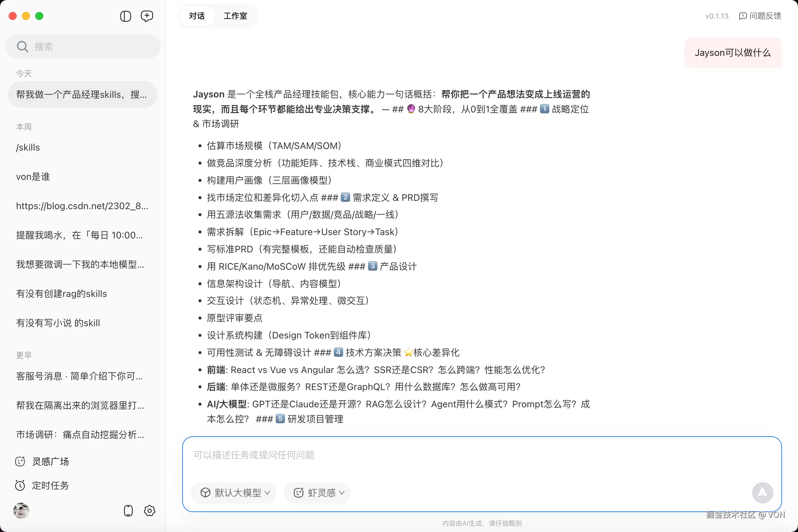The image size is (798, 532).
Task: Open the message send arrow button
Action: 763,493
